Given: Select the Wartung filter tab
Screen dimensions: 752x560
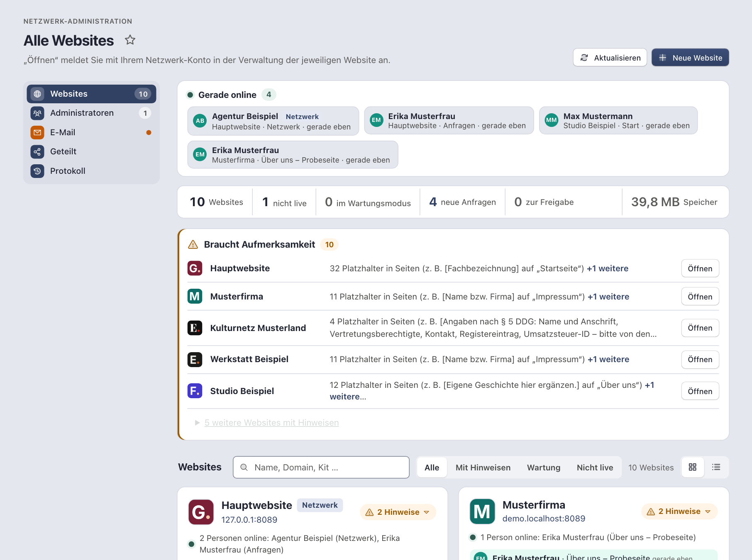Looking at the screenshot, I should pyautogui.click(x=544, y=467).
